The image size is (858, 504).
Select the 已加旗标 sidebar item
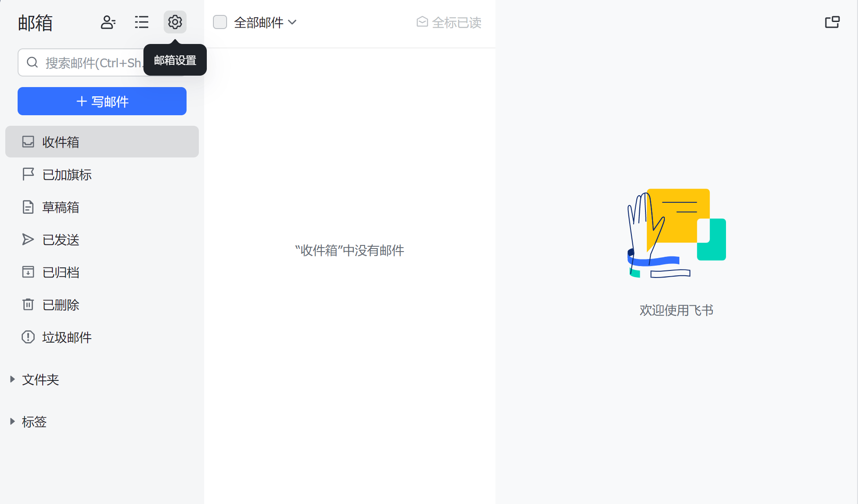(67, 175)
